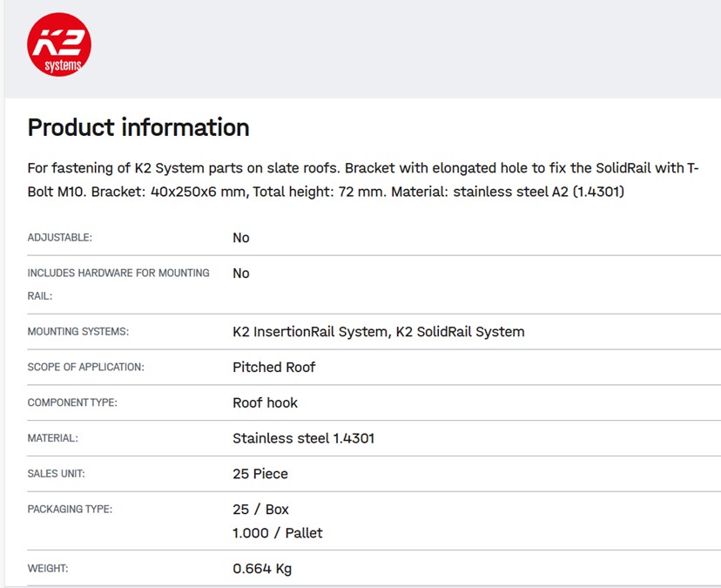Screen dimensions: 721x588
Task: Select the 25 Piece sales unit value
Action: [259, 474]
